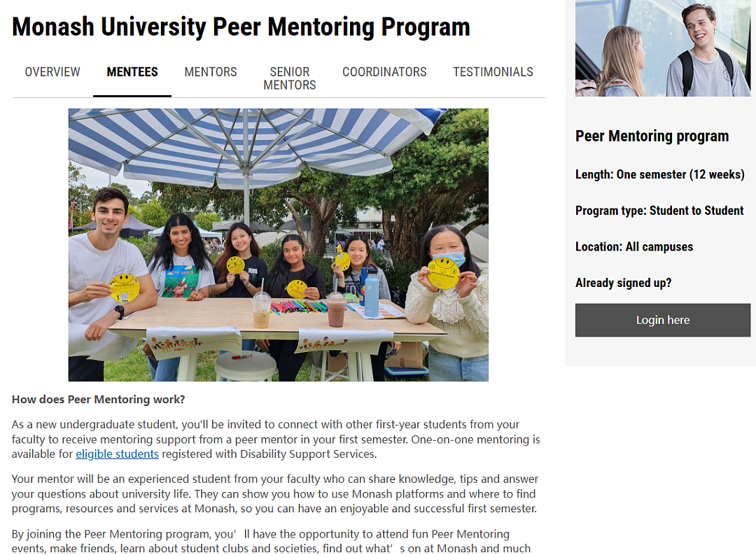This screenshot has width=756, height=555.
Task: Open the Senior Mentors tab
Action: pos(289,78)
